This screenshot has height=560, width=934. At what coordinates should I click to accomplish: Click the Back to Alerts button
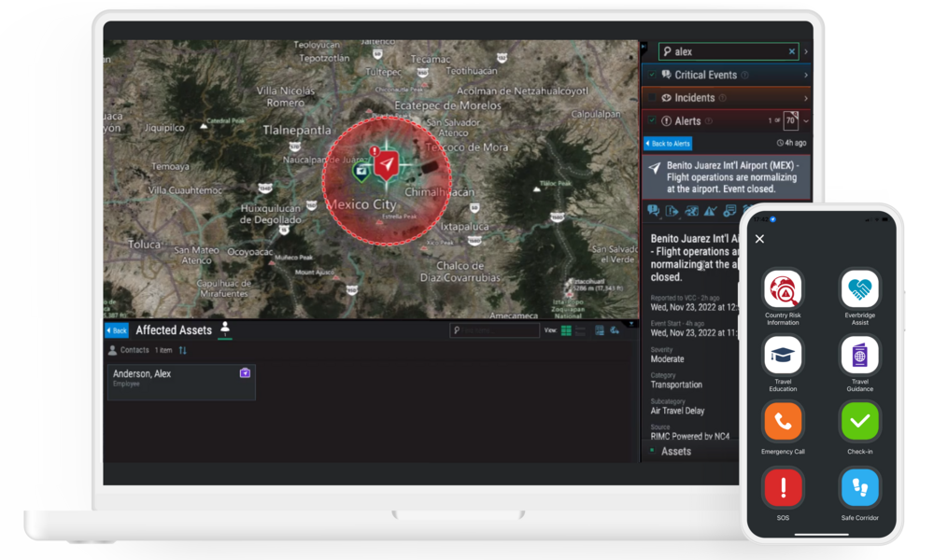tap(668, 144)
